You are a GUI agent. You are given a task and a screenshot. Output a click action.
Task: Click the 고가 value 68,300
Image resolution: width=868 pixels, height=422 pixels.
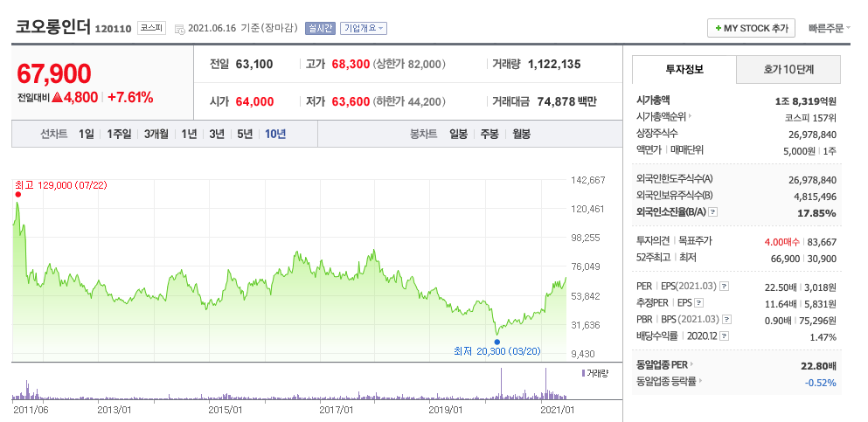pyautogui.click(x=351, y=64)
